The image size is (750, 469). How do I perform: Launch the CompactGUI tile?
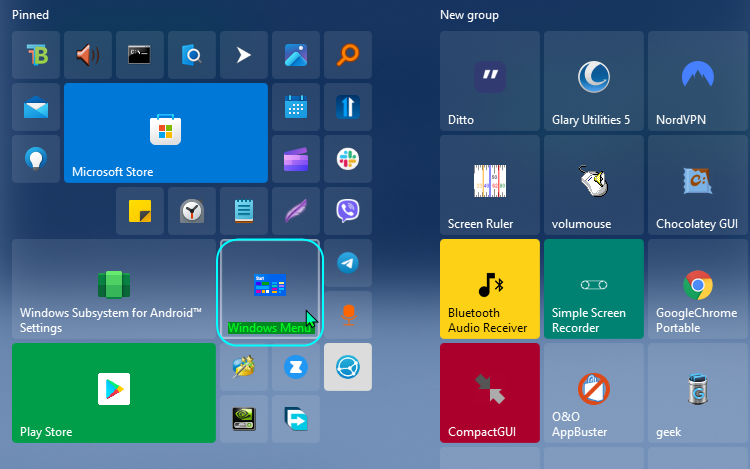490,393
